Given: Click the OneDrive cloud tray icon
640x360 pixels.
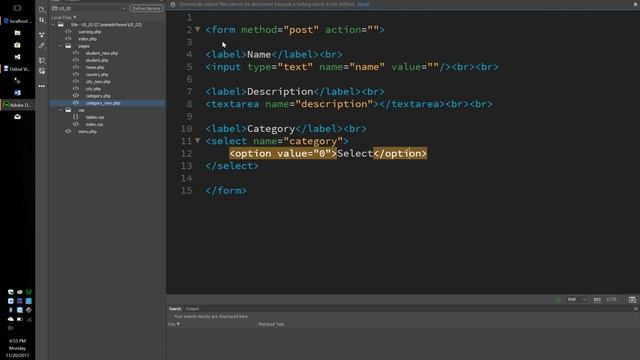Looking at the screenshot, I should [x=11, y=319].
